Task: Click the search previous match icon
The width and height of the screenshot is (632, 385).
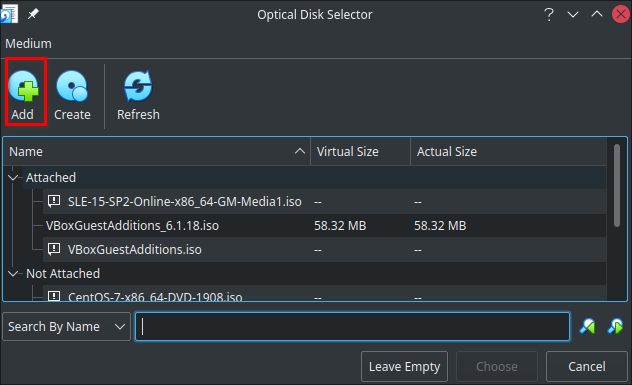Action: [x=587, y=326]
